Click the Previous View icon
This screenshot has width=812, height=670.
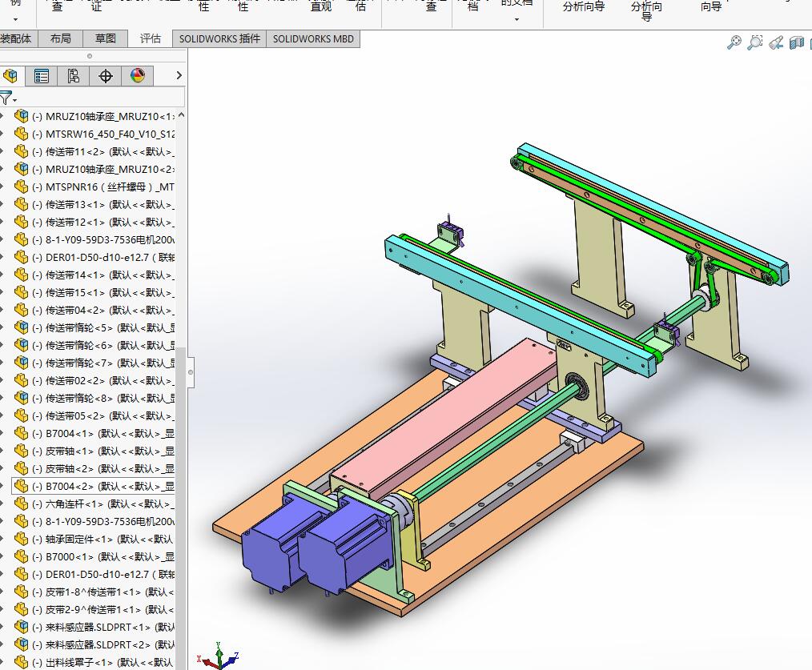(775, 43)
